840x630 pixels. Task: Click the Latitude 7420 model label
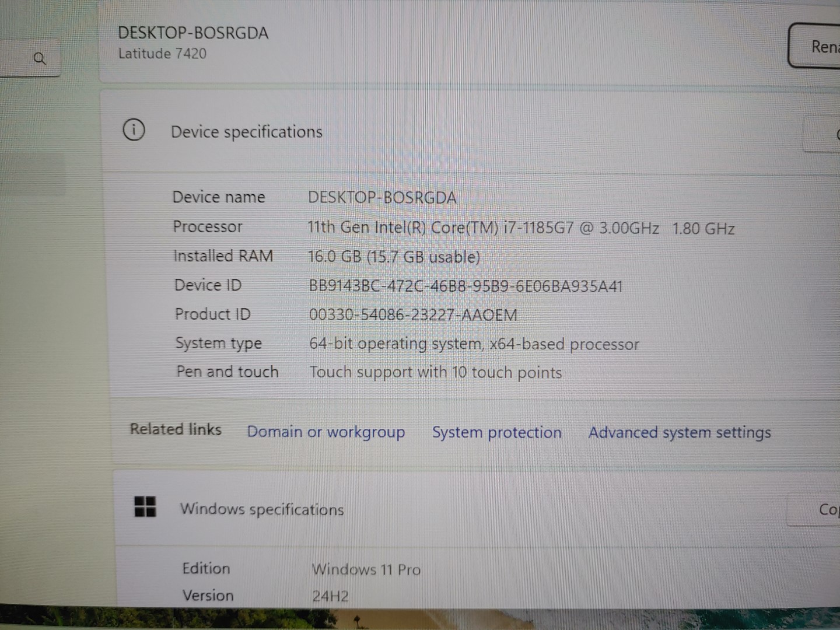[162, 54]
